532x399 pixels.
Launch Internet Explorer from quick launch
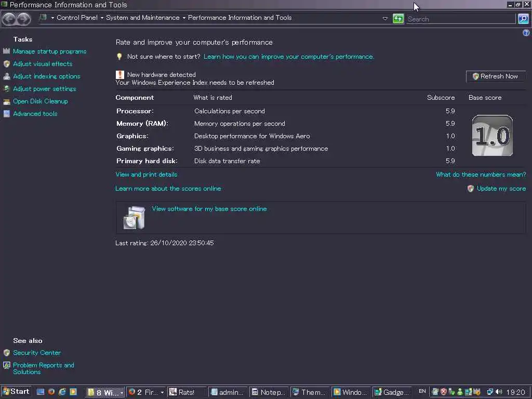[62, 392]
